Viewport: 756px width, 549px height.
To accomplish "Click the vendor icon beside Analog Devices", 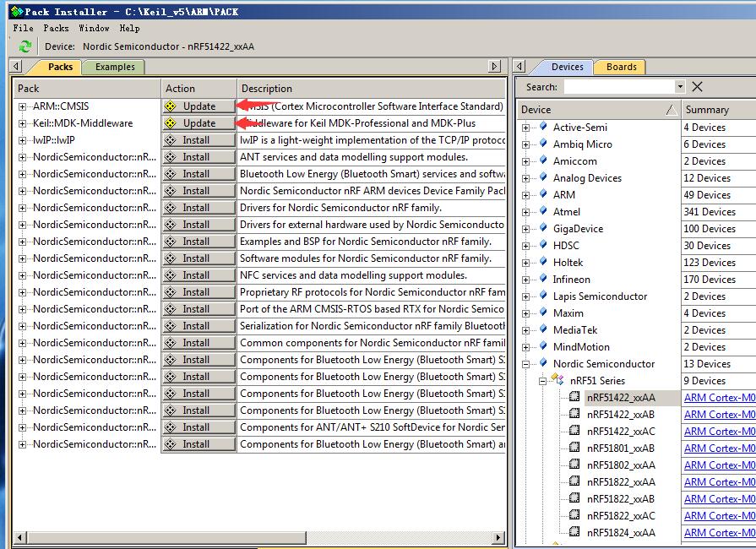I will (x=543, y=177).
